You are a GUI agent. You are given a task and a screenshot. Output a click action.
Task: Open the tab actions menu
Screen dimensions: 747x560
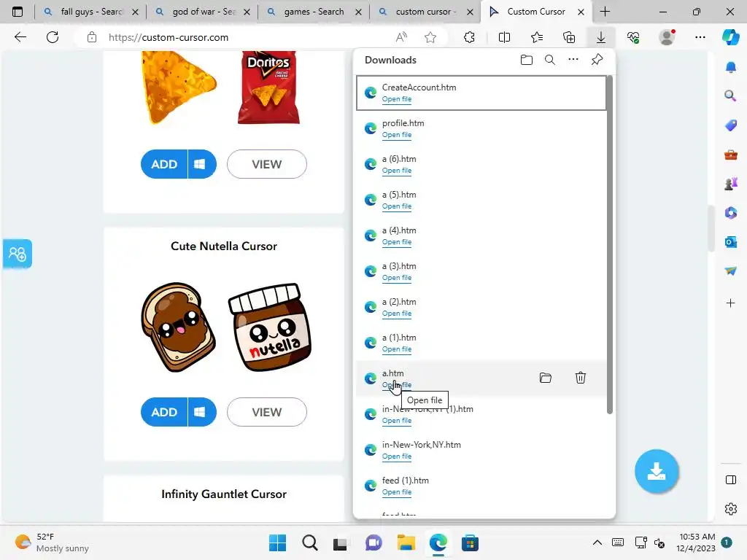18,12
